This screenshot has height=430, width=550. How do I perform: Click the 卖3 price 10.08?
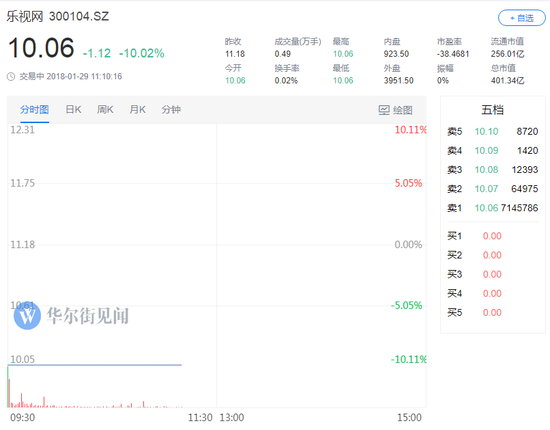486,170
